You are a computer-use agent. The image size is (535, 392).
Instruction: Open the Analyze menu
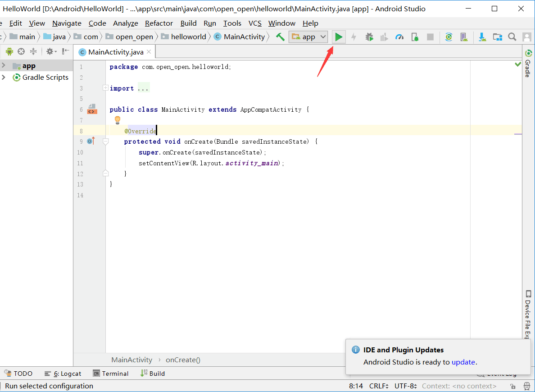(x=126, y=23)
